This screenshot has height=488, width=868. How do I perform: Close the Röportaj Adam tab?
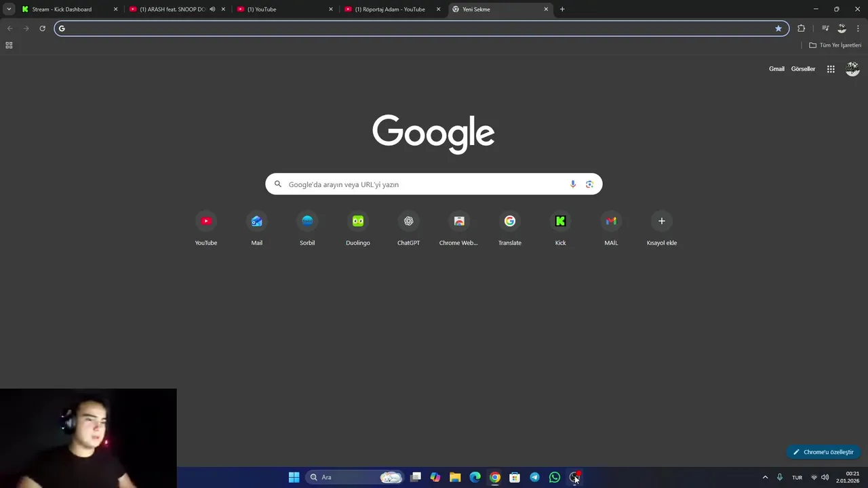pyautogui.click(x=439, y=9)
